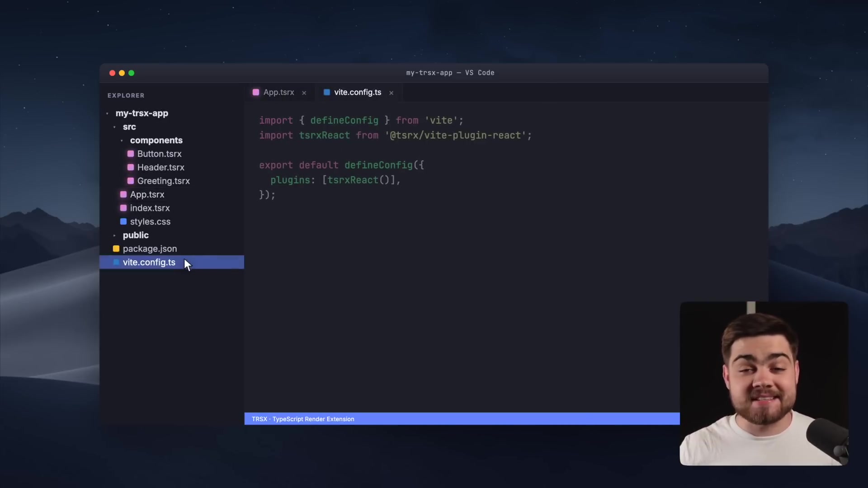The width and height of the screenshot is (868, 488).
Task: Click the presenter webcam overlay
Action: [x=764, y=383]
